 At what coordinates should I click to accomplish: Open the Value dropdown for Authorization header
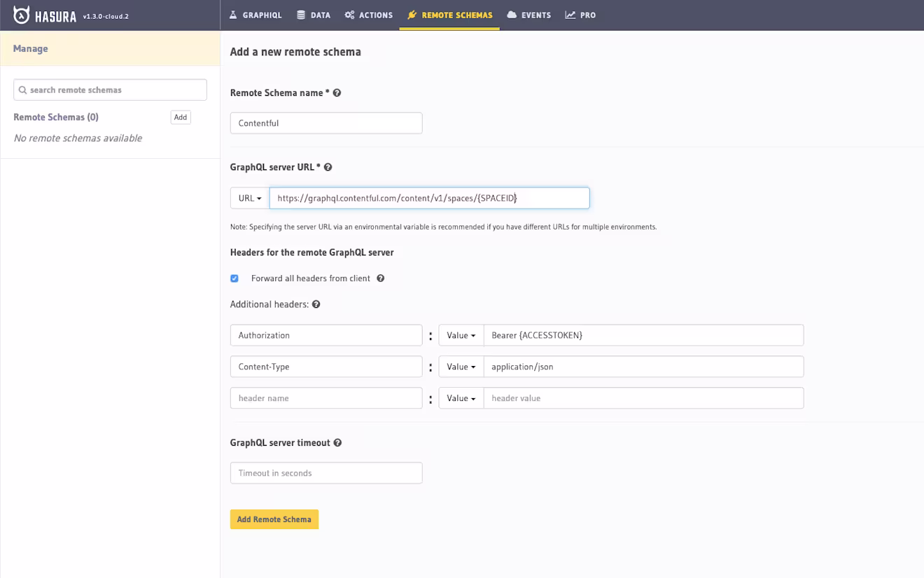click(x=461, y=335)
